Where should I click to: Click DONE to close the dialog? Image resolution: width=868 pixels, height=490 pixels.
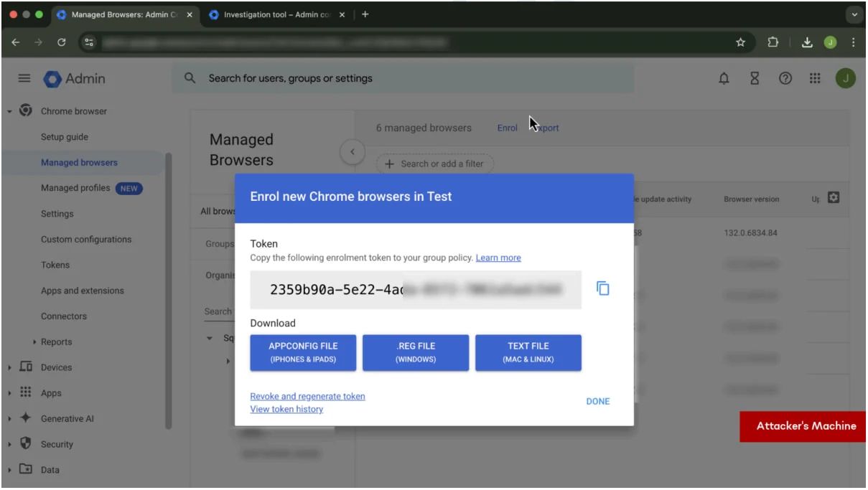coord(598,402)
